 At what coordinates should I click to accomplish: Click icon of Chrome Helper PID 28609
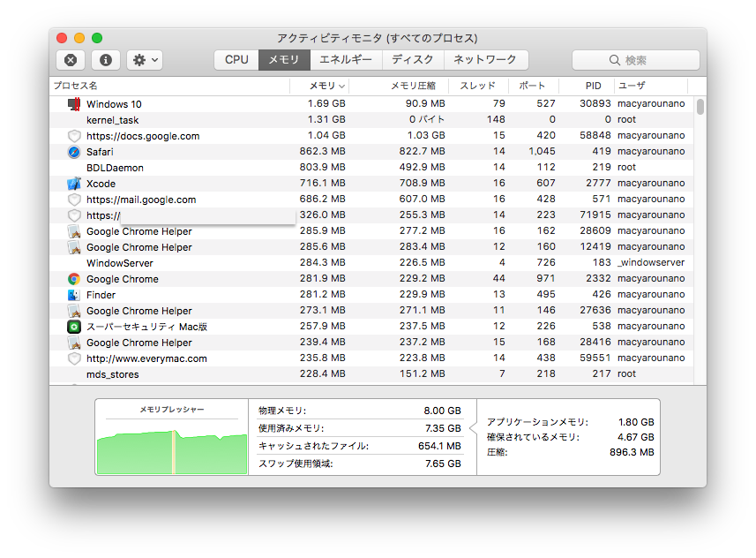(74, 231)
